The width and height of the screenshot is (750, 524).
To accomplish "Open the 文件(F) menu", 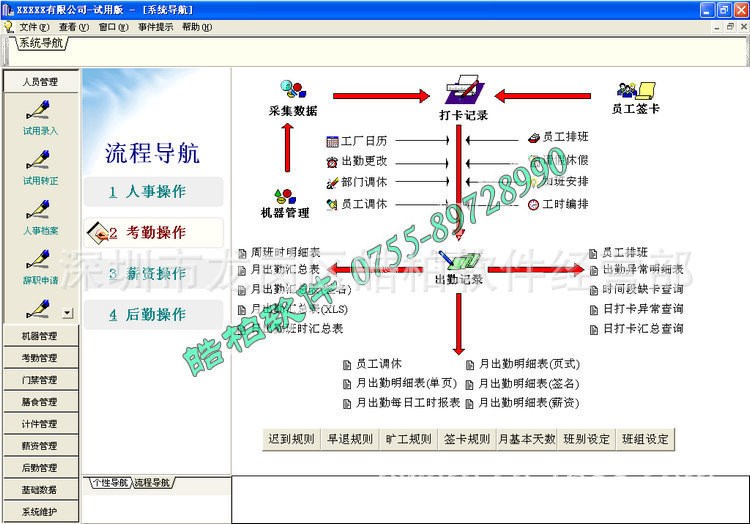I will coord(34,27).
